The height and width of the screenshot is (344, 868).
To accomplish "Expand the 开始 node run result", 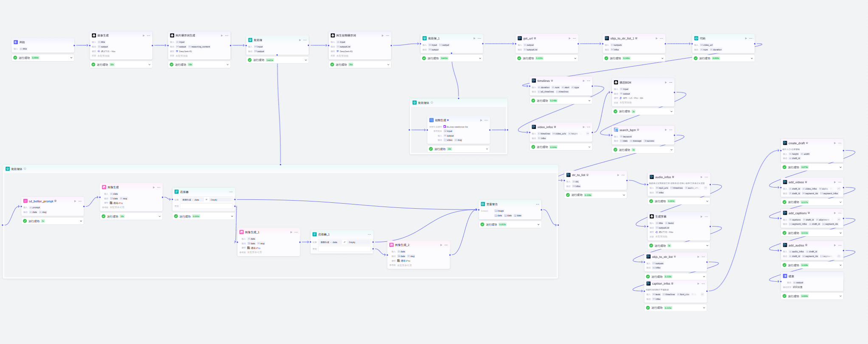I will pyautogui.click(x=71, y=58).
